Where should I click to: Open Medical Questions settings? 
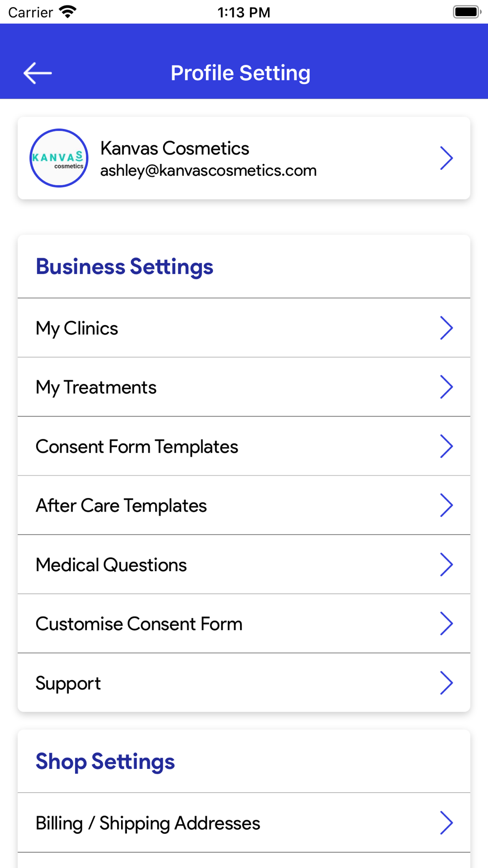pyautogui.click(x=244, y=564)
